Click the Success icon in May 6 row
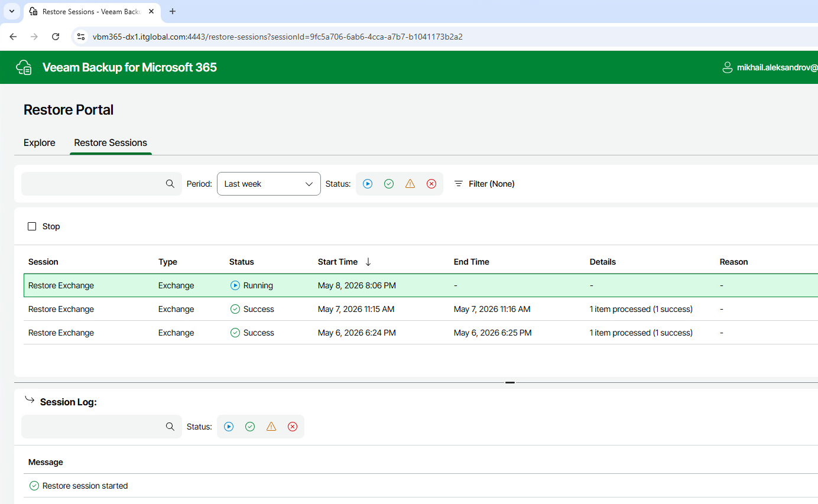Screen dimensions: 818x504 [x=235, y=333]
